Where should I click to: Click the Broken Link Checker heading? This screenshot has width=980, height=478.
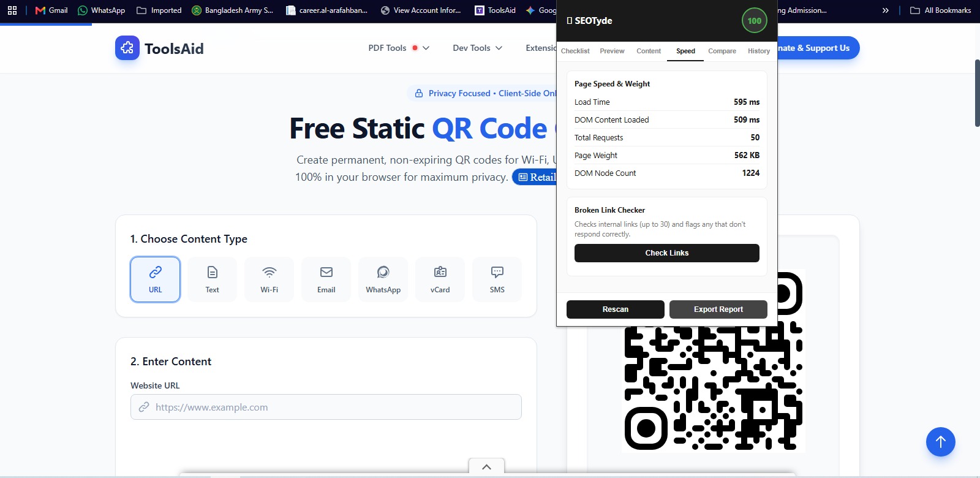(609, 210)
